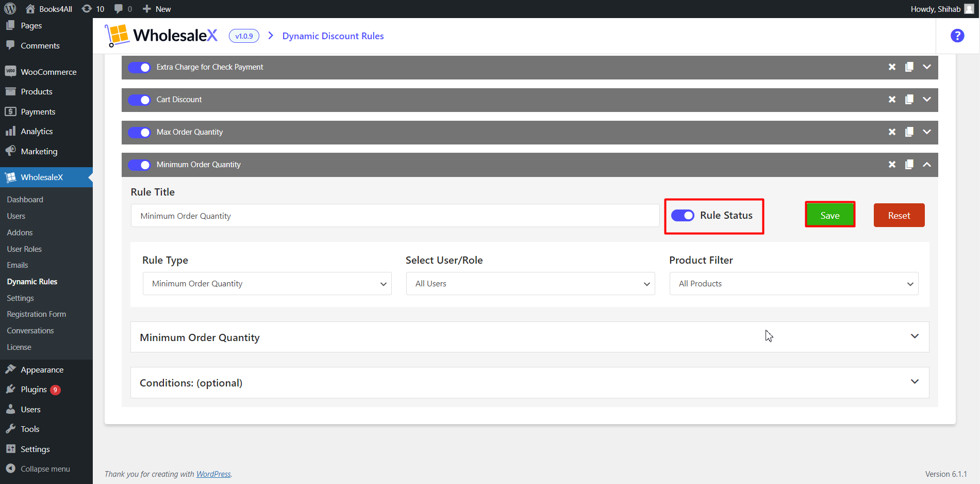Open the Tools sidebar menu
This screenshot has width=980, height=484.
[46, 429]
